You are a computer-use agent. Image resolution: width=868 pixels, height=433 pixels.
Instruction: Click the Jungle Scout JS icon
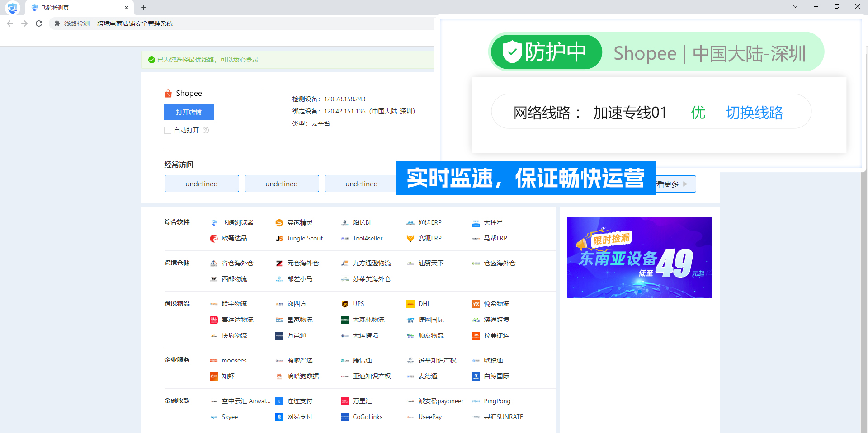(x=279, y=239)
